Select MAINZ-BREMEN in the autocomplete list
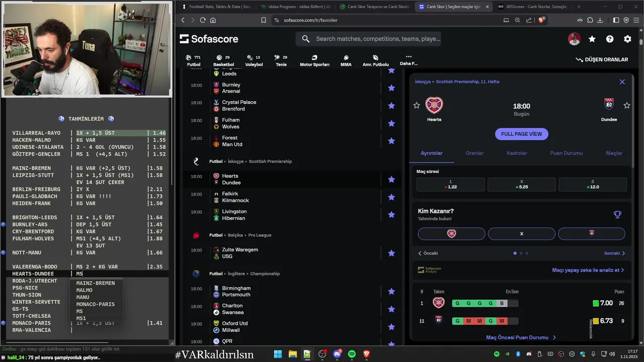 [x=96, y=283]
